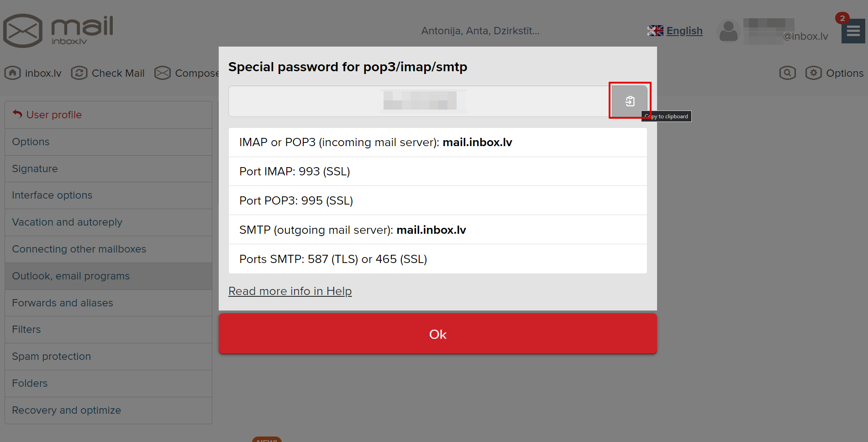868x442 pixels.
Task: Click the inbox.lv home icon
Action: [x=13, y=73]
